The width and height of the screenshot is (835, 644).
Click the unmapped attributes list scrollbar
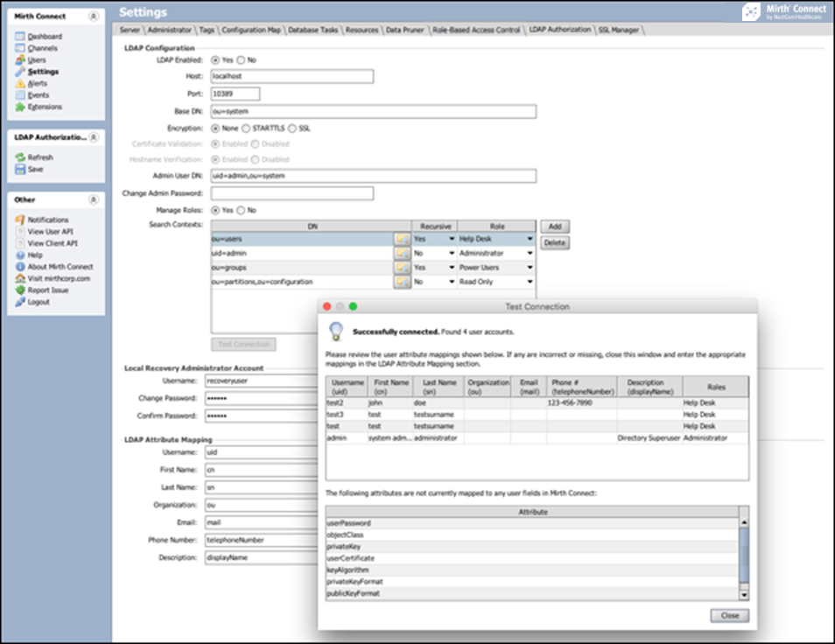pos(744,557)
